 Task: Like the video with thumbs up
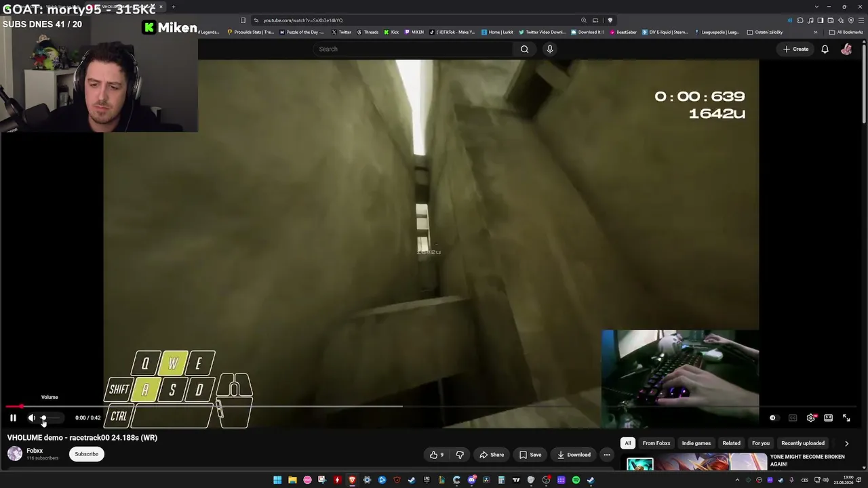[437, 455]
